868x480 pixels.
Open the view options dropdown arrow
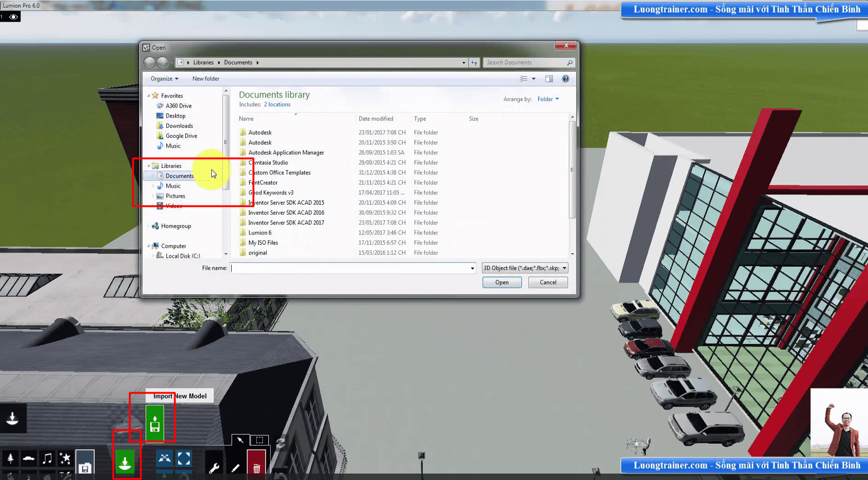[533, 79]
